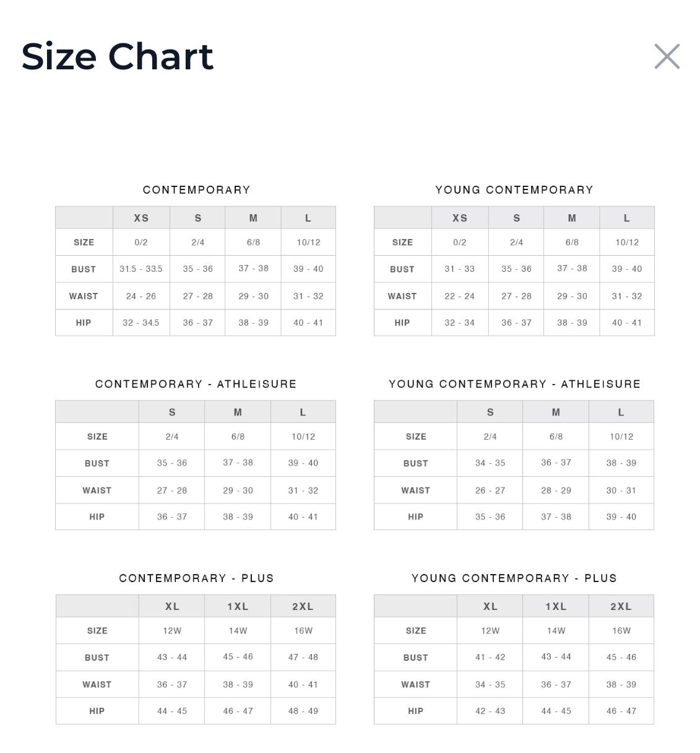Screen dimensions: 700x753
Task: Click the Contemporary table title
Action: [x=196, y=190]
